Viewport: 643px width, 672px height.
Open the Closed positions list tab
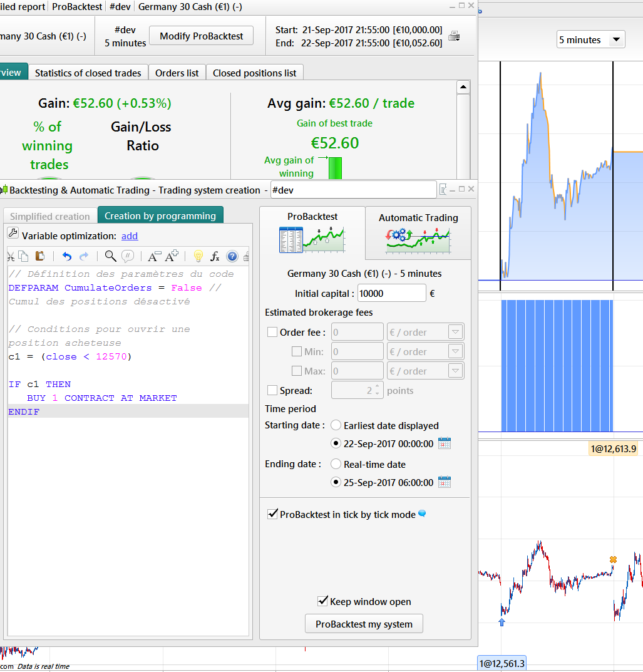point(254,73)
